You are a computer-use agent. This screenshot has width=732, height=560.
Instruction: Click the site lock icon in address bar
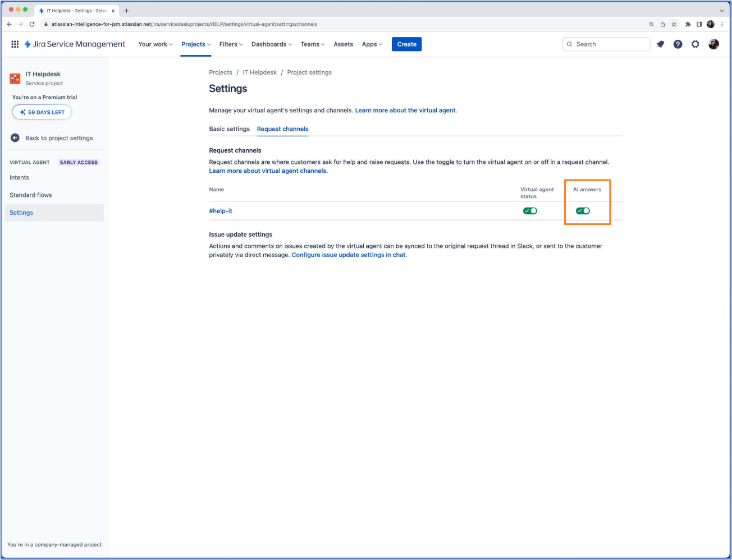click(x=46, y=24)
